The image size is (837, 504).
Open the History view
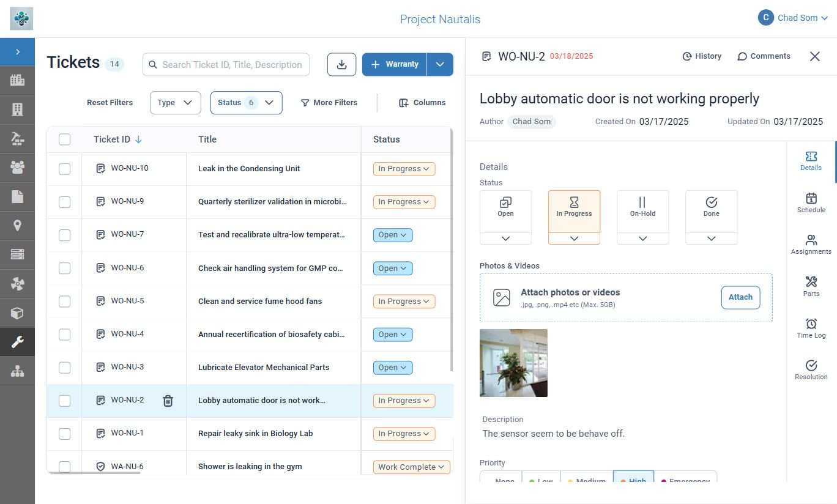click(702, 56)
